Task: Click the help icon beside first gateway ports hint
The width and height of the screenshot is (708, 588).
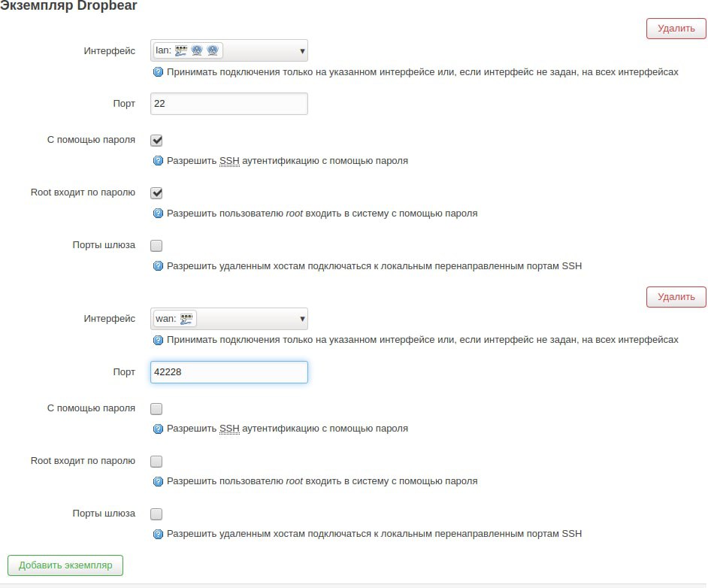Action: click(x=158, y=266)
